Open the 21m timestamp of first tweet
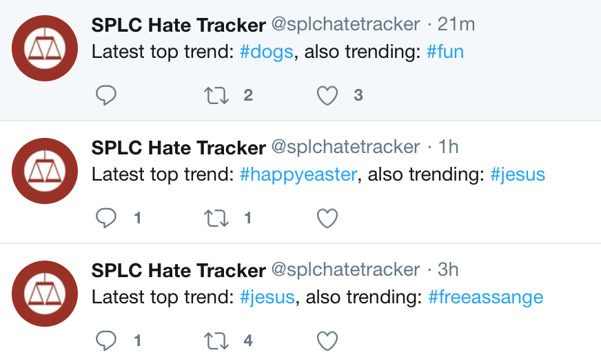This screenshot has width=601, height=364. [456, 25]
